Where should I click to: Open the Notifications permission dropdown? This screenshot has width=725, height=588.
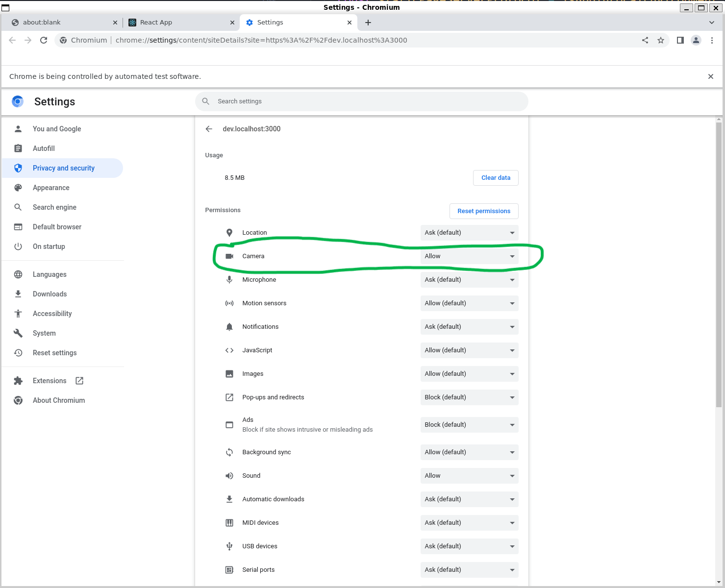[469, 327]
